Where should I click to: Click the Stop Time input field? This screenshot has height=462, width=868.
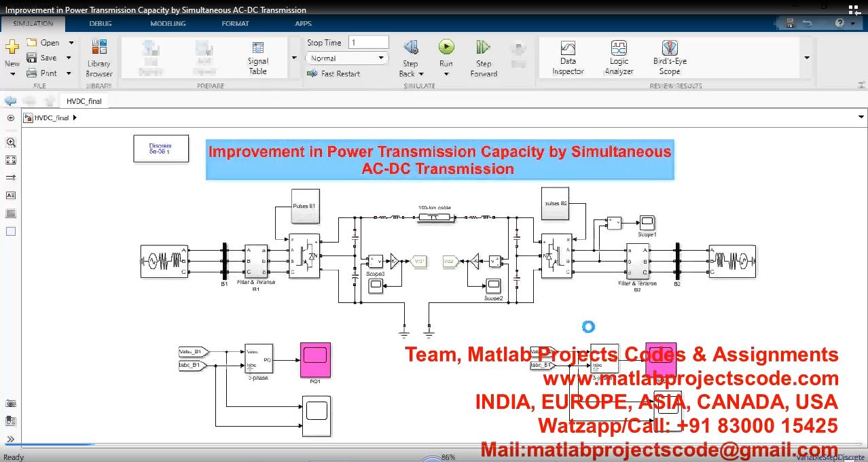click(x=368, y=43)
